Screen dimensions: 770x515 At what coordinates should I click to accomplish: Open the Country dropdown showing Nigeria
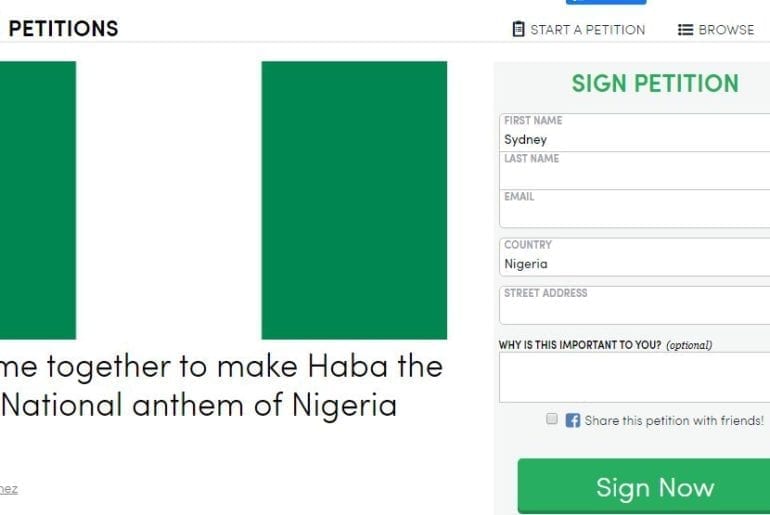636,257
